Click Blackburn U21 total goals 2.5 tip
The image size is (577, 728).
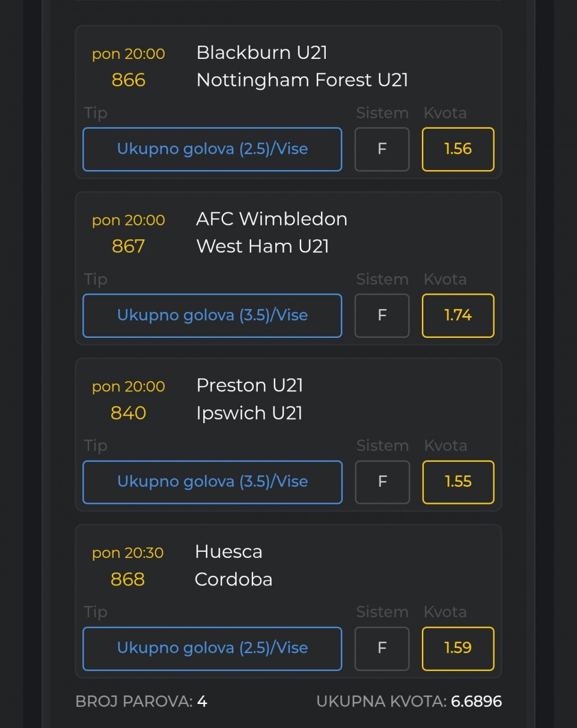point(212,149)
